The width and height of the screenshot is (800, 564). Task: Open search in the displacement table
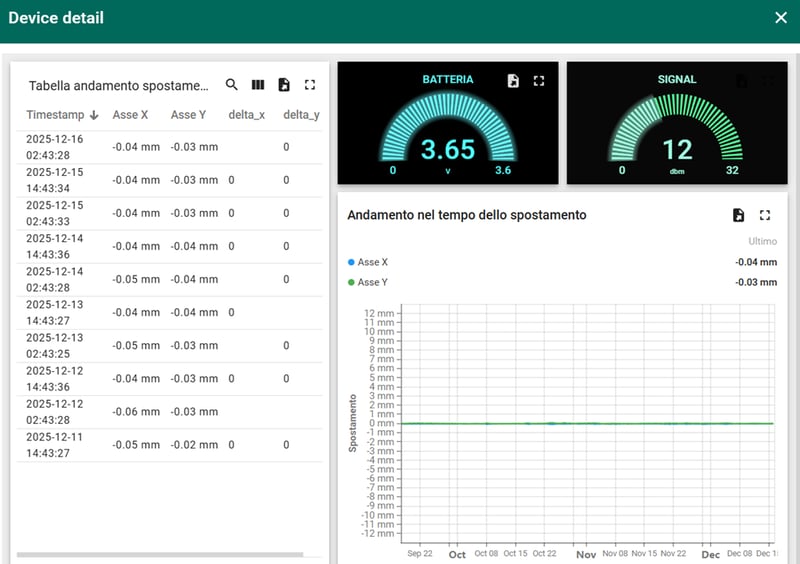click(232, 85)
